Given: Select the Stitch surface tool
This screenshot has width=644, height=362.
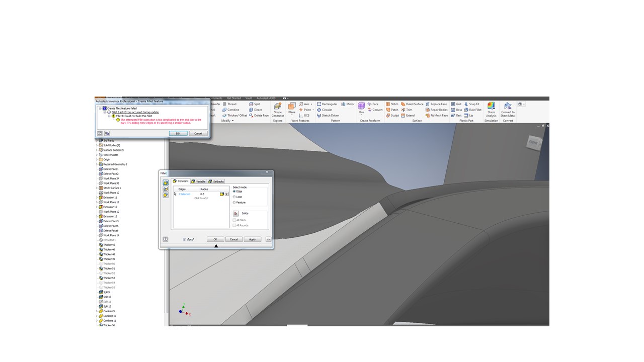Looking at the screenshot, I should coord(393,104).
